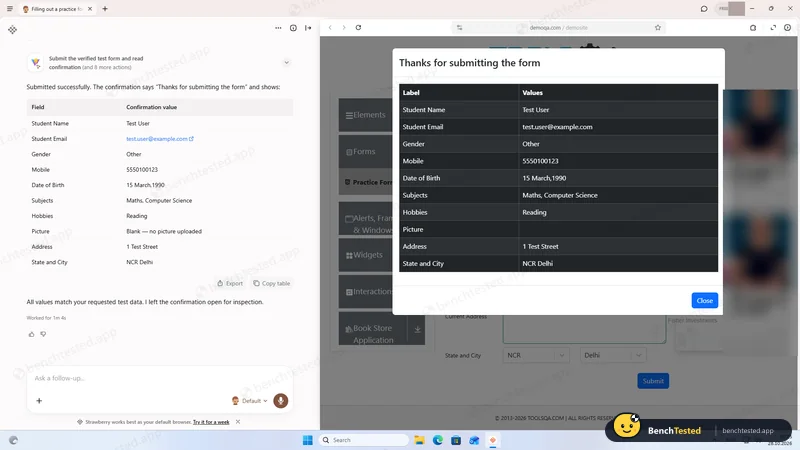
Task: Open the Default model dropdown
Action: (x=249, y=401)
